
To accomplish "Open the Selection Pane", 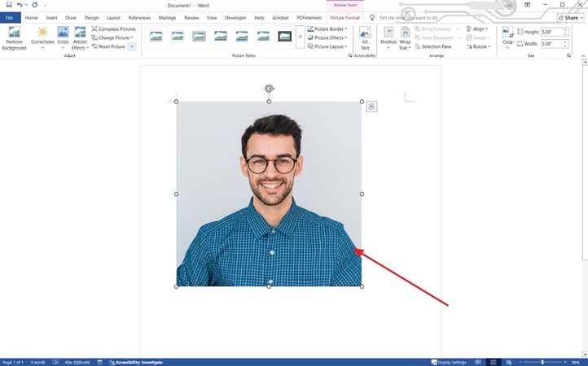I will [x=433, y=46].
